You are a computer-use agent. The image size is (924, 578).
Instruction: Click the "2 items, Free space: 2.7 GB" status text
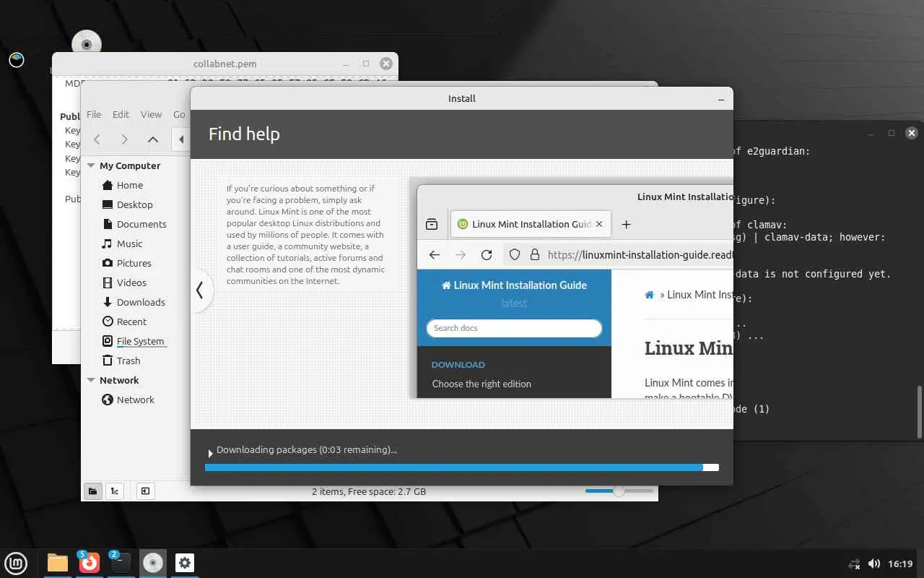[369, 491]
